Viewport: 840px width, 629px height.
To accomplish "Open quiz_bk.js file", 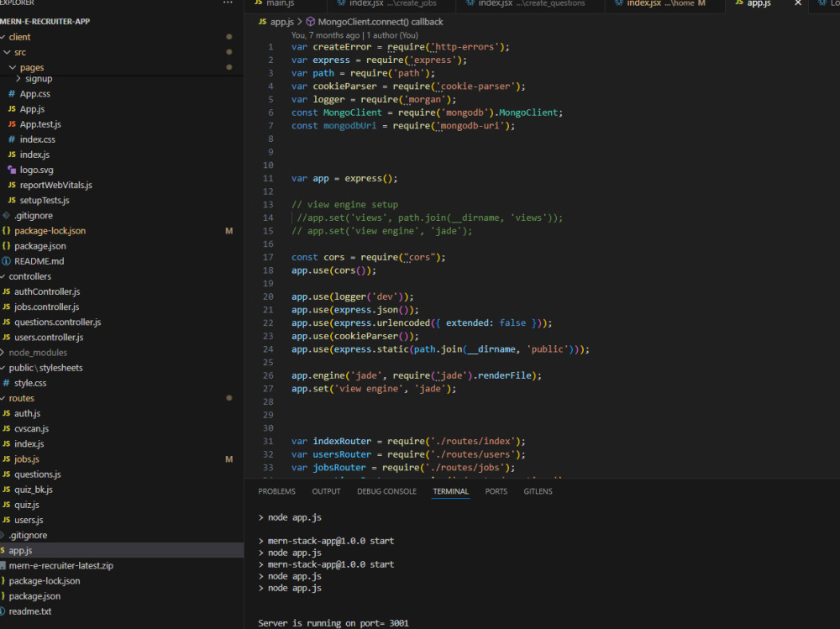I will (34, 490).
